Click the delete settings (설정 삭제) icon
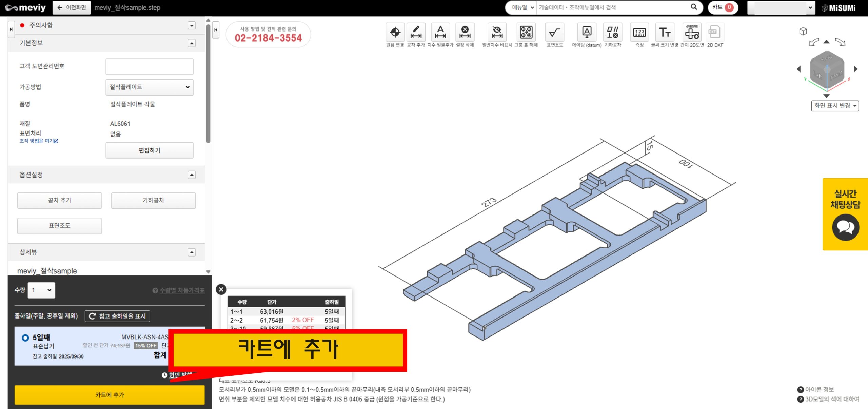 point(465,33)
